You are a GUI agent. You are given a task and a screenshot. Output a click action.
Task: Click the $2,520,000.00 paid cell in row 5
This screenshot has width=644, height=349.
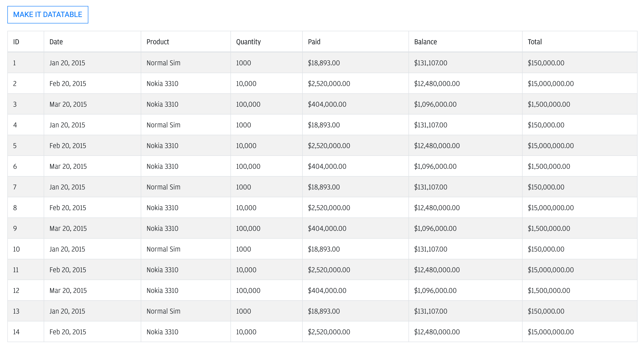pos(356,146)
